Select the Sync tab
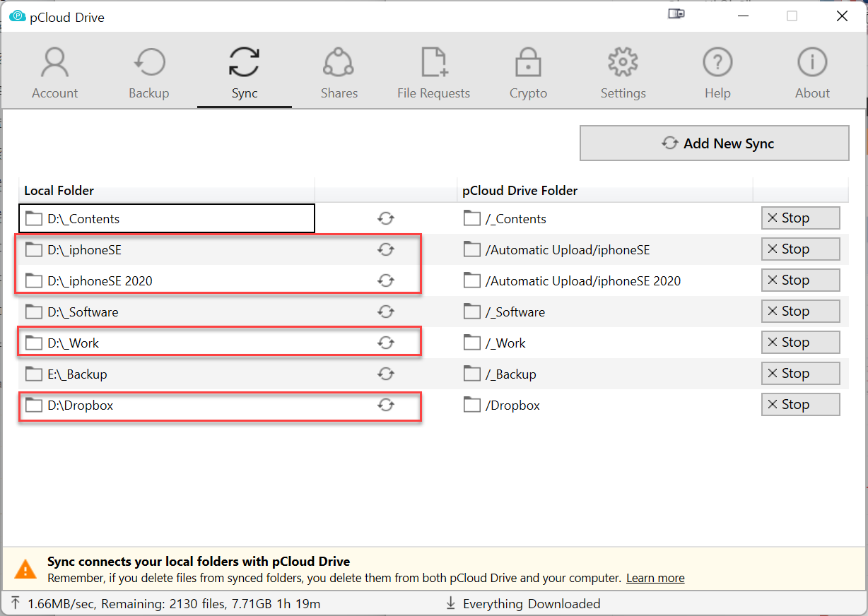 click(245, 73)
